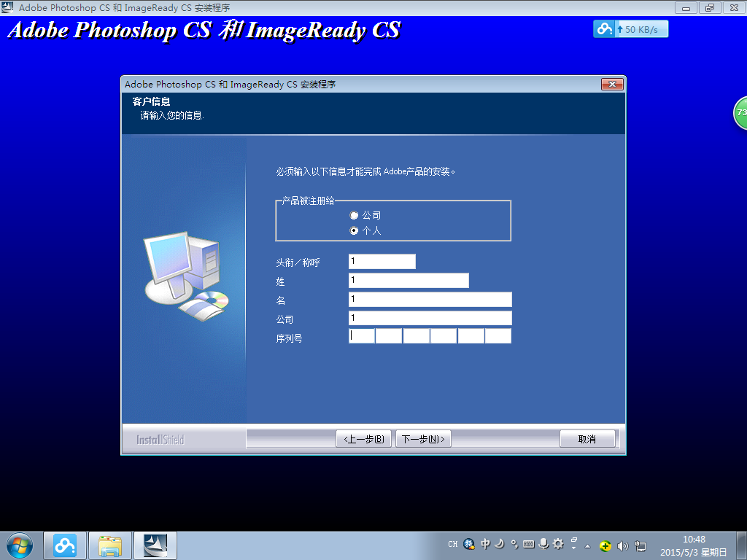
Task: Open the IME soft keyboard icon
Action: [528, 544]
